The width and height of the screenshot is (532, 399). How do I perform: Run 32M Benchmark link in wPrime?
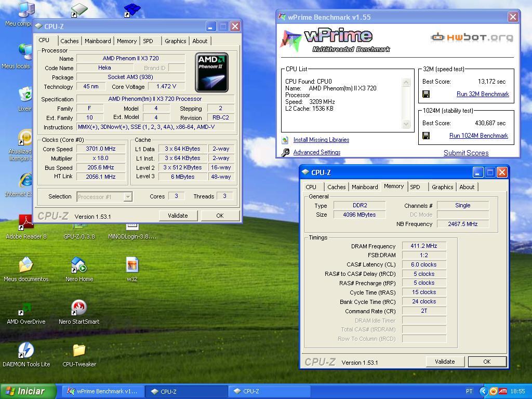point(483,94)
